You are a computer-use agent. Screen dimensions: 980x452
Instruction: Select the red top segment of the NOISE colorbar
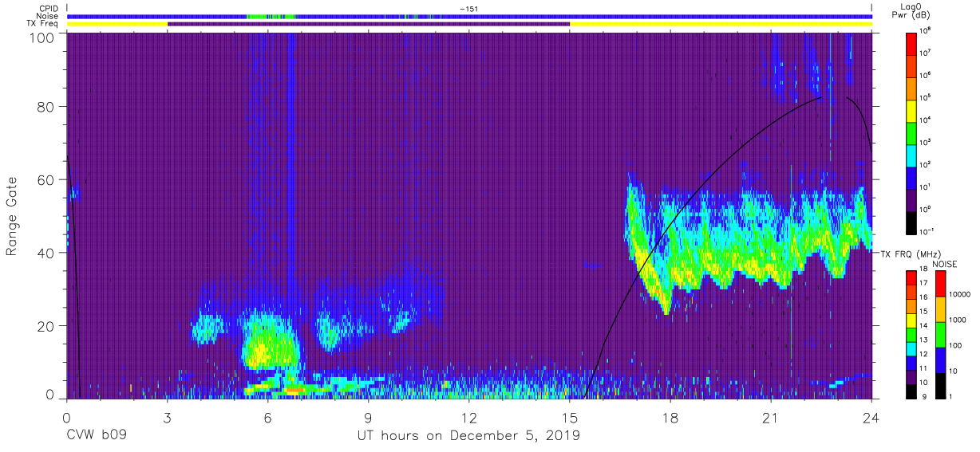(941, 284)
